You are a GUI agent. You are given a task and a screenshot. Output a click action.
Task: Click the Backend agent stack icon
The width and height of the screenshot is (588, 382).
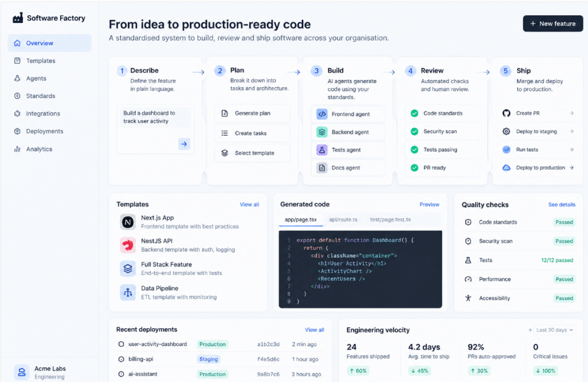(322, 132)
